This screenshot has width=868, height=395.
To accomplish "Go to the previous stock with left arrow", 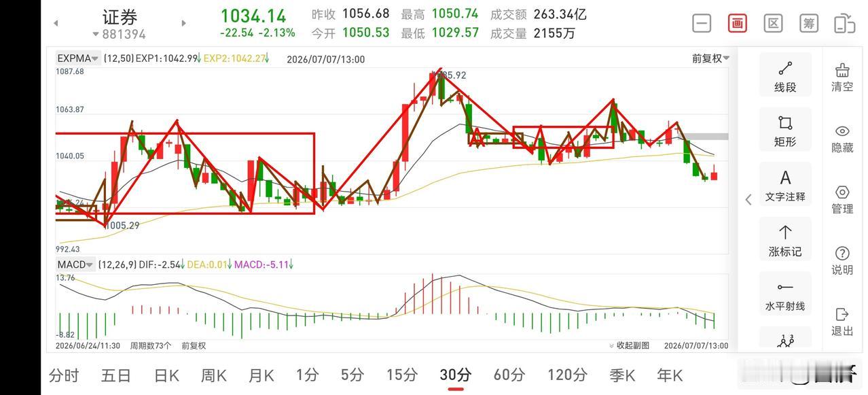I will pyautogui.click(x=56, y=23).
